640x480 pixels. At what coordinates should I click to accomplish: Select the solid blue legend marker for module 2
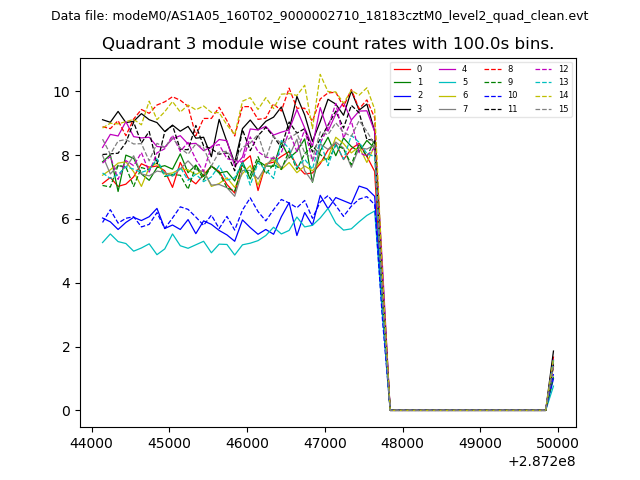pyautogui.click(x=402, y=95)
